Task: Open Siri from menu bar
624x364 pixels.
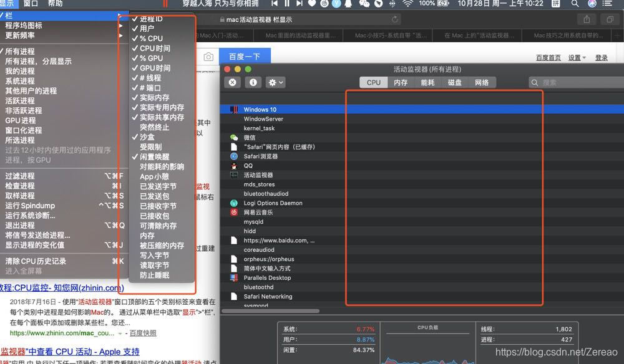Action: (592, 4)
